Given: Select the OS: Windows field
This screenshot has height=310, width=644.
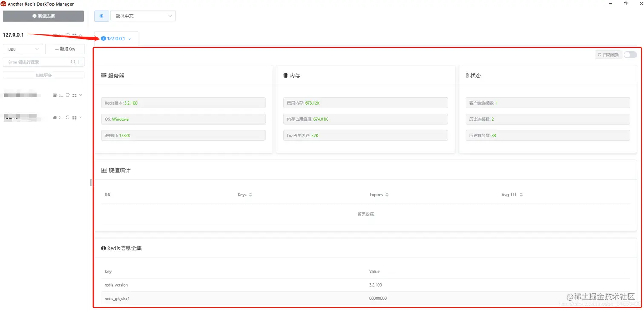Looking at the screenshot, I should [x=183, y=119].
